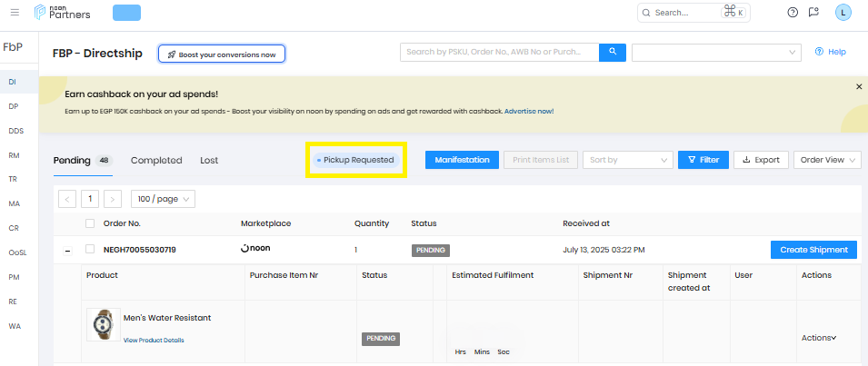
Task: Click order number NEGH70055030719
Action: pyautogui.click(x=139, y=250)
